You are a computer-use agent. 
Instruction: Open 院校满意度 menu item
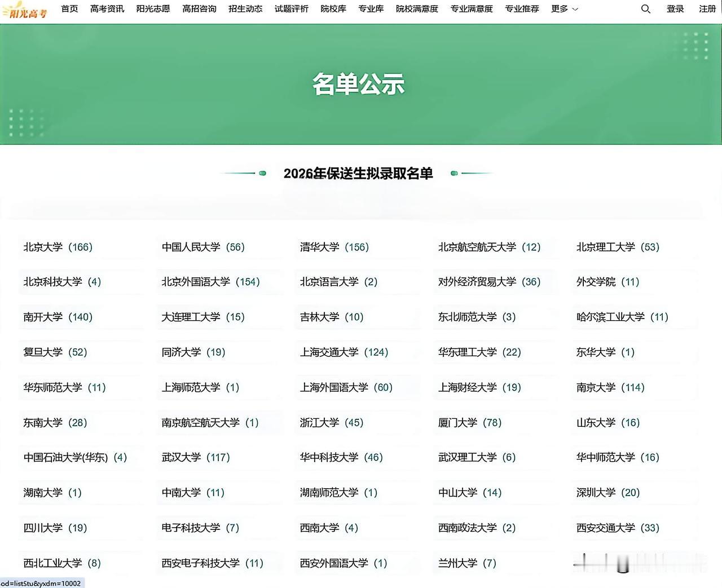point(417,9)
